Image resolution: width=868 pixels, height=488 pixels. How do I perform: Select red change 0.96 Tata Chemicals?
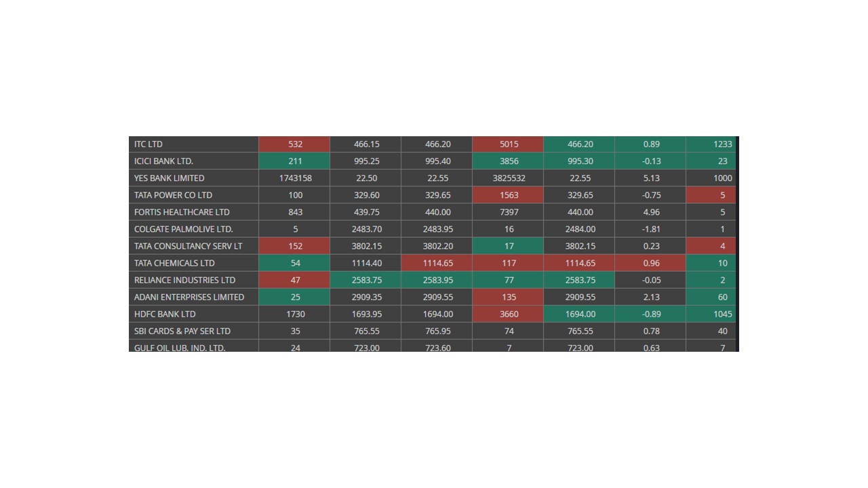pyautogui.click(x=650, y=263)
